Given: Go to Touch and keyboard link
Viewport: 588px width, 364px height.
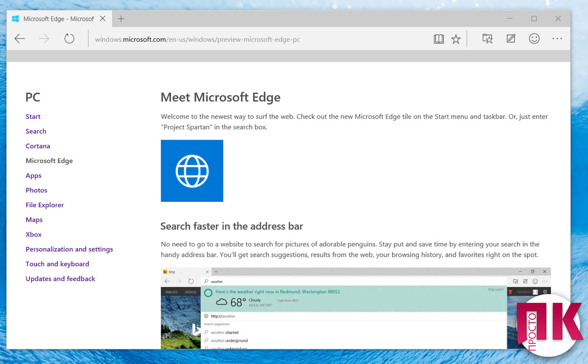Looking at the screenshot, I should pos(57,264).
